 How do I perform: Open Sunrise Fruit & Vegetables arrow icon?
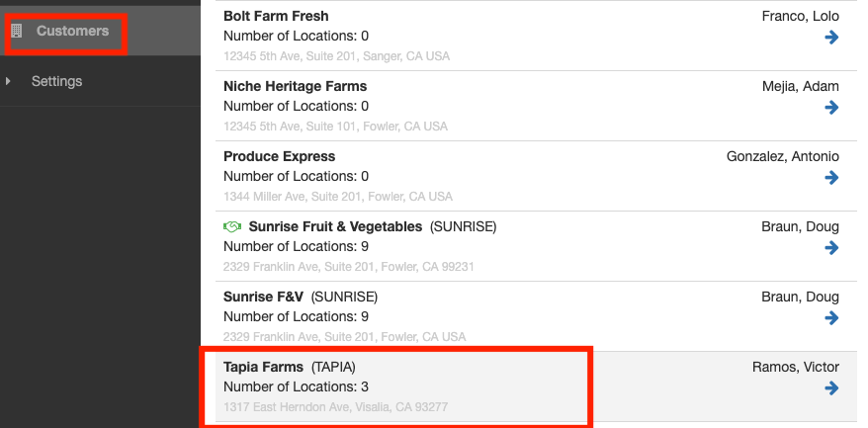tap(831, 248)
